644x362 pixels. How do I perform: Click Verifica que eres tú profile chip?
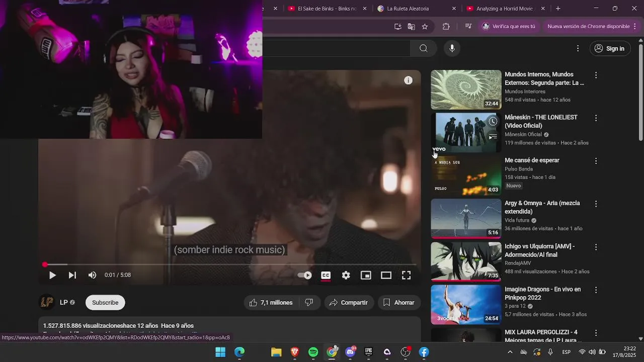point(509,27)
